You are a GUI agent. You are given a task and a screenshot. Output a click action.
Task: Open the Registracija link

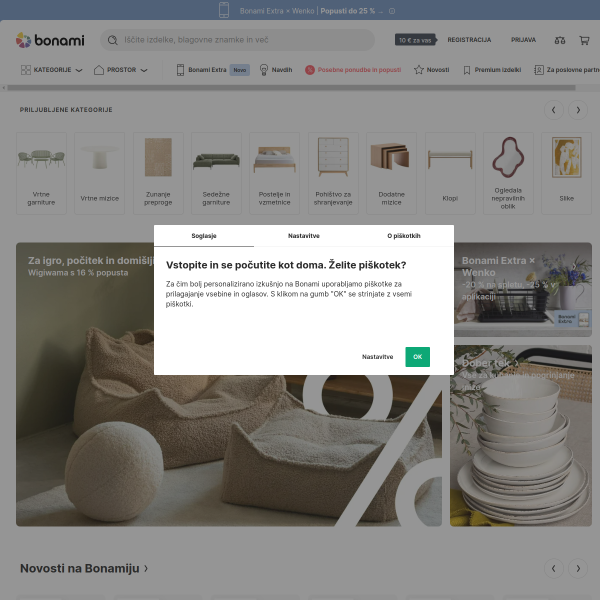pos(469,40)
